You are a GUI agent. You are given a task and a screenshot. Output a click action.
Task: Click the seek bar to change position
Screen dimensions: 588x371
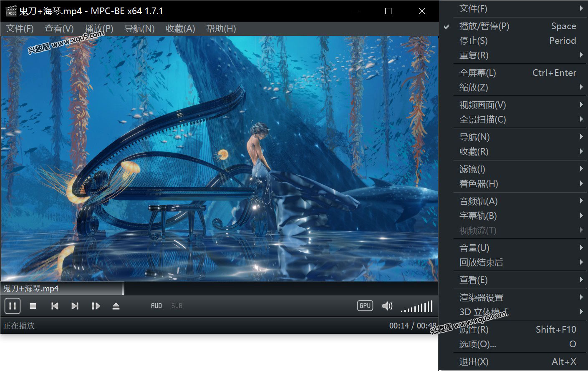coord(219,288)
